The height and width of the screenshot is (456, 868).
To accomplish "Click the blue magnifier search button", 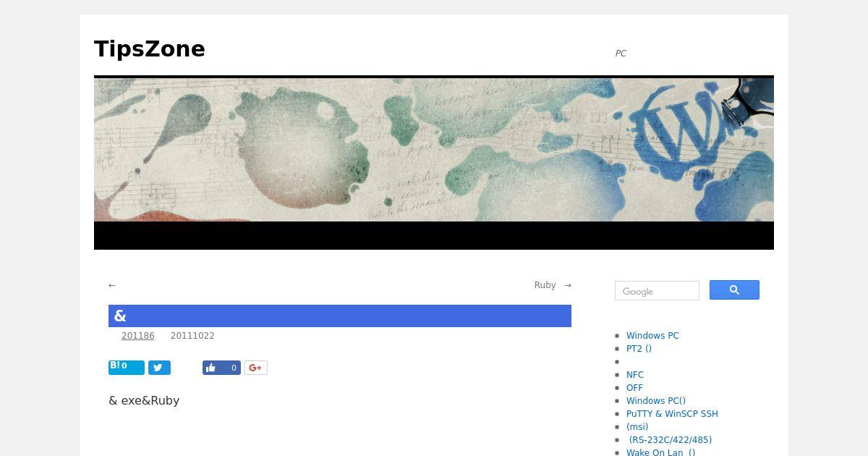I will click(734, 290).
